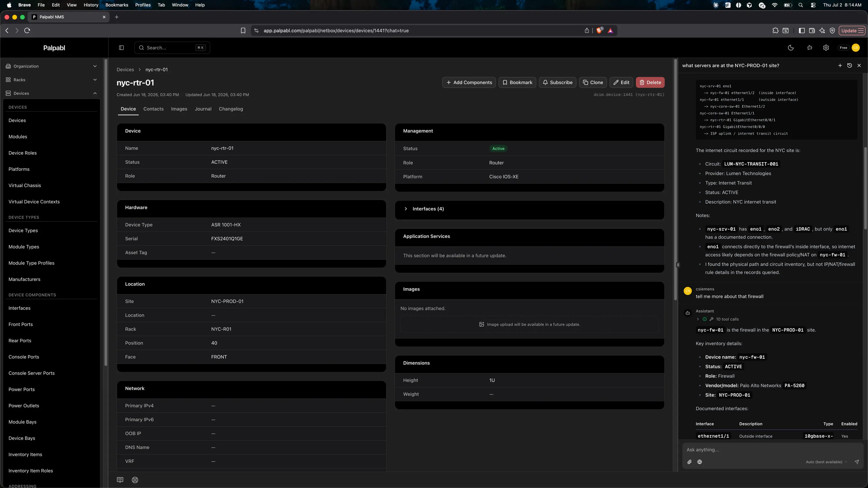This screenshot has height=488, width=868.
Task: Expand the Racks section
Action: pos(51,80)
